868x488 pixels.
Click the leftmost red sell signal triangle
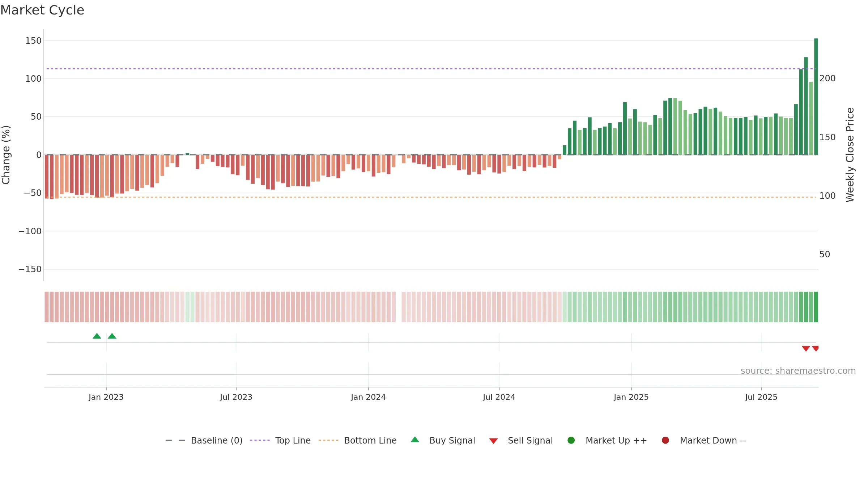tap(806, 348)
